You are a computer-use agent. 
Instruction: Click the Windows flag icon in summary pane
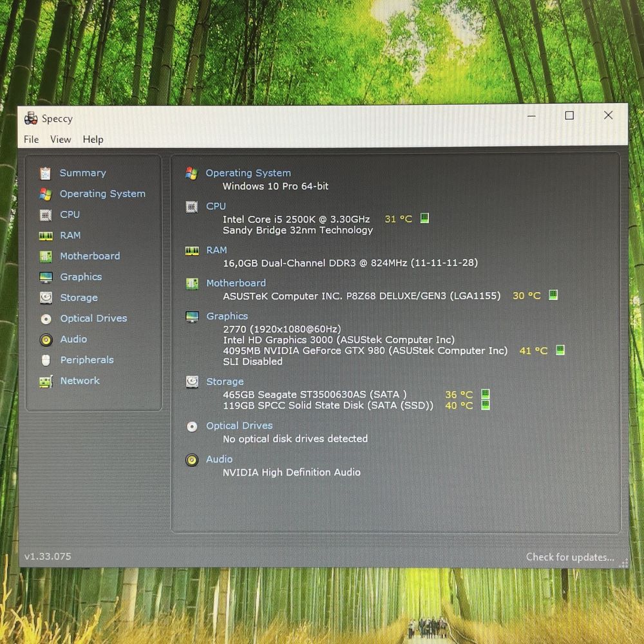coord(191,173)
